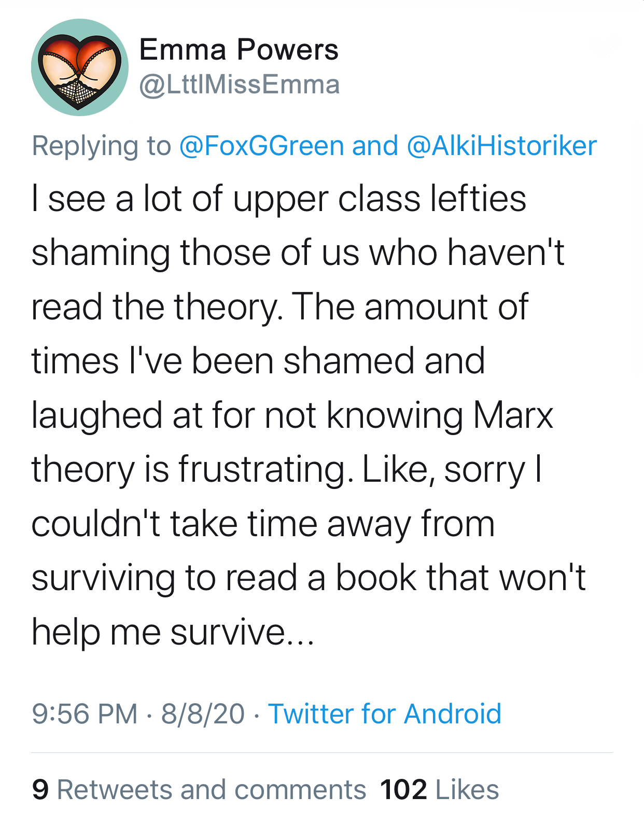Click the like count number 102
Screen dimensions: 644x825
pyautogui.click(x=403, y=790)
